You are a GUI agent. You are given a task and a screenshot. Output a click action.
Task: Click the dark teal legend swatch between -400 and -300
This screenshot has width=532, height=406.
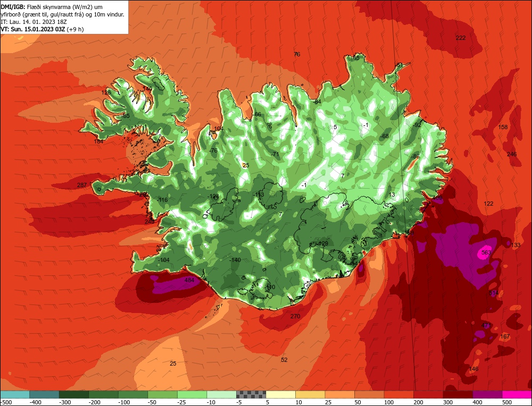(45, 395)
